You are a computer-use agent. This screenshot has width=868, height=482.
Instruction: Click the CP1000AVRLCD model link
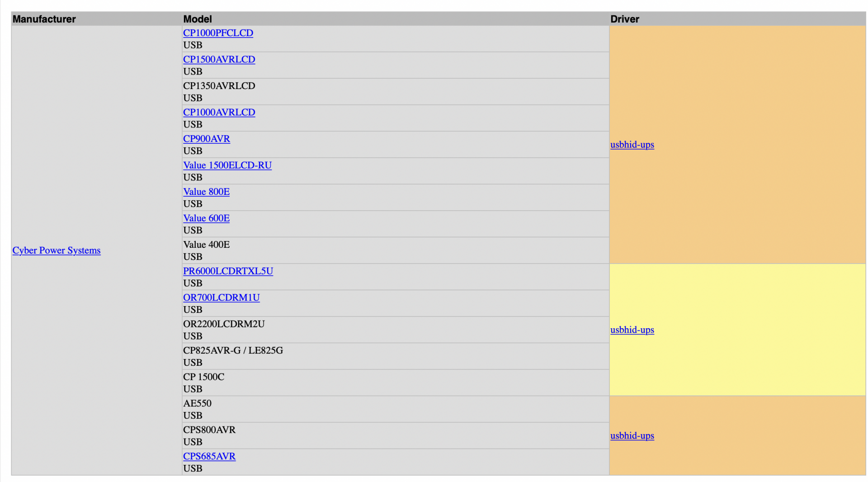[x=219, y=112]
